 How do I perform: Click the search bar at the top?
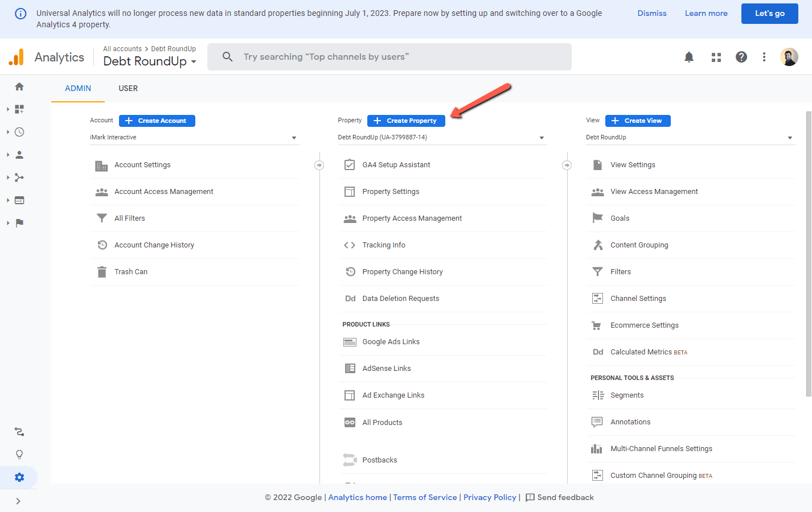point(389,56)
